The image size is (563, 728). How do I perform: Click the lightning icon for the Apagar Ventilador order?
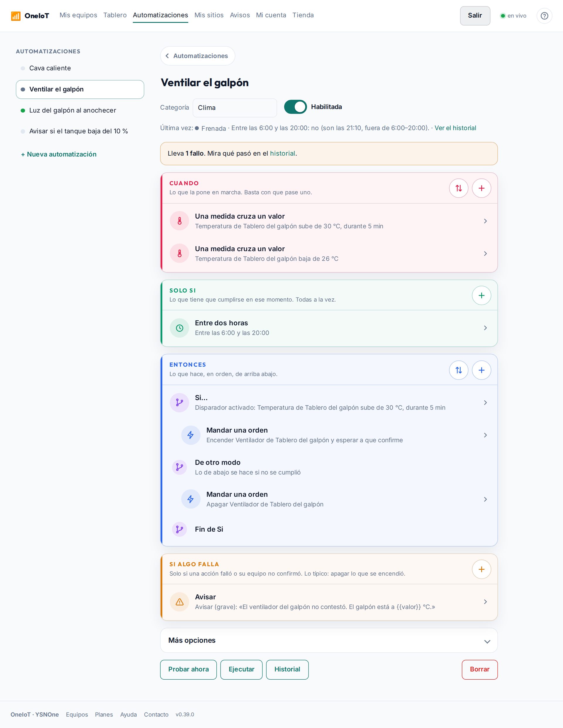[x=191, y=499]
